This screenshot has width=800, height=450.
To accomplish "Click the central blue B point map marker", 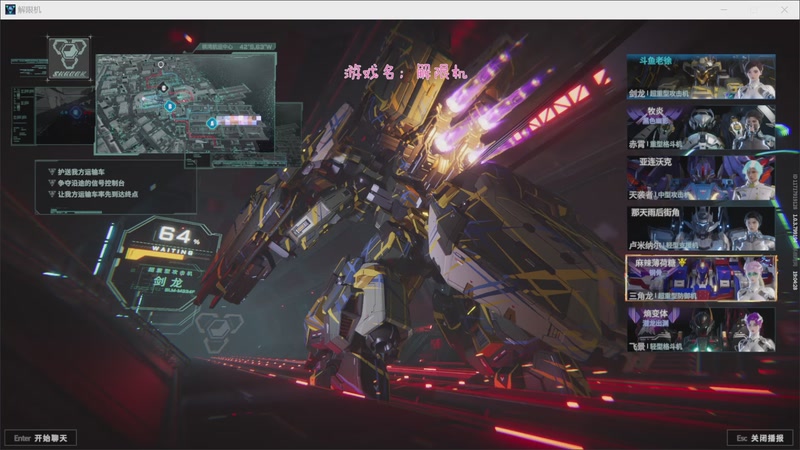I will pos(170,106).
